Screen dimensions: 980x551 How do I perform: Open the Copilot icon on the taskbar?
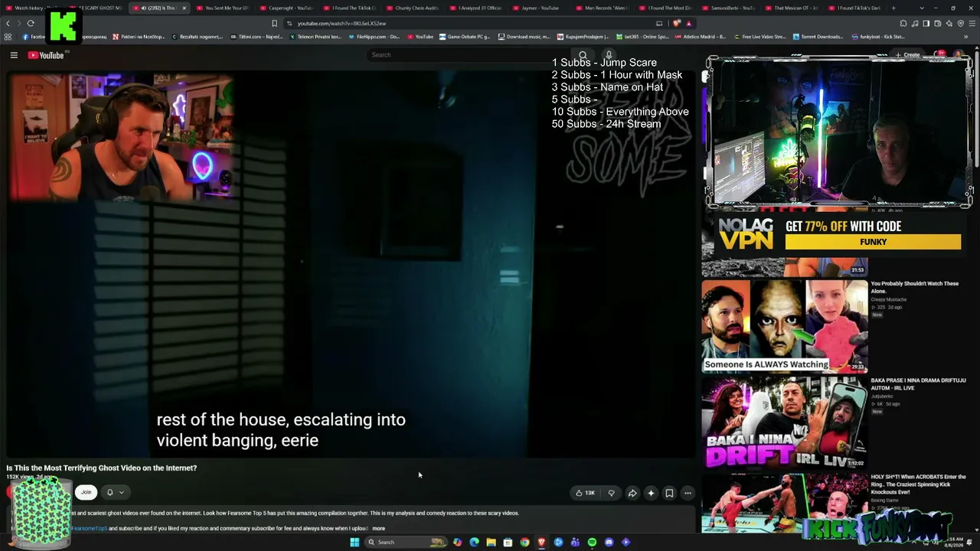pyautogui.click(x=457, y=543)
